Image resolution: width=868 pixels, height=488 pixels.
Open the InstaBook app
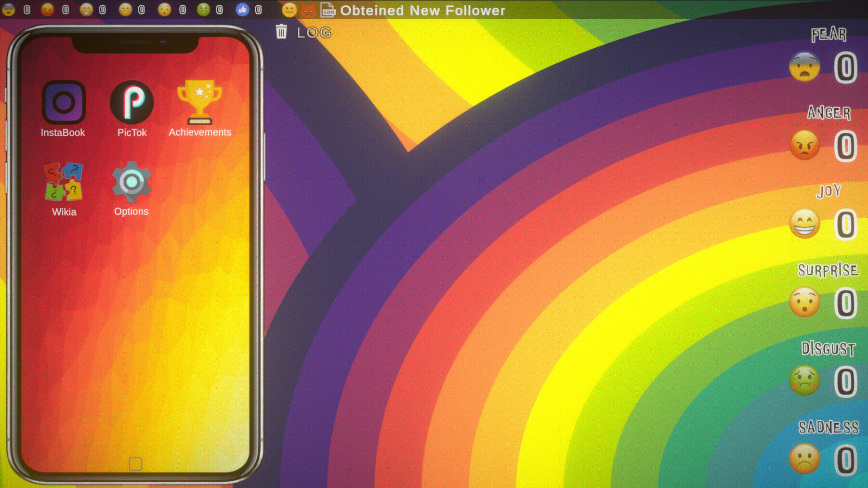(63, 102)
